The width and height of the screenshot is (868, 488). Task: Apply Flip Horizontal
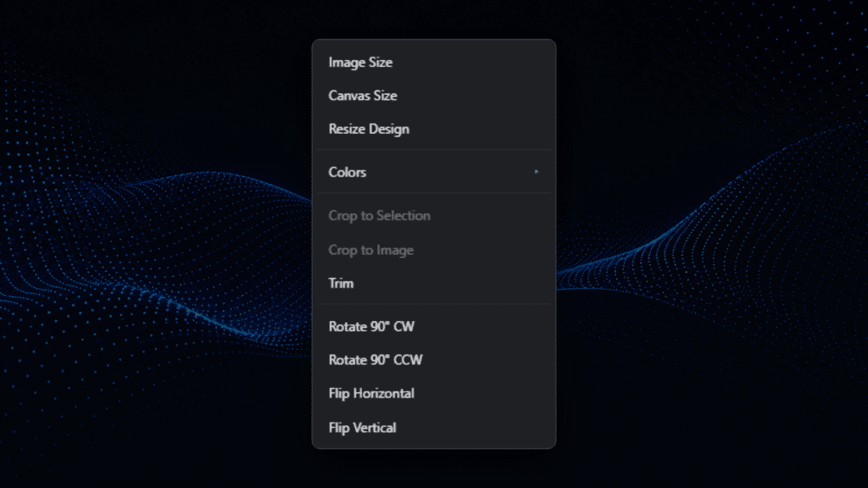click(x=434, y=393)
